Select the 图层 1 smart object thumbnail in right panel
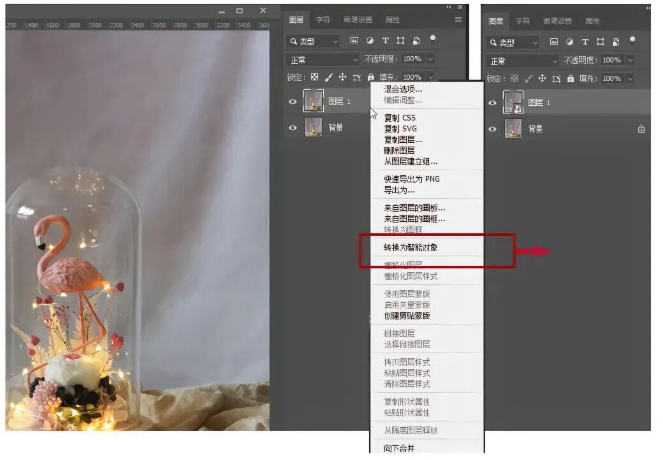The image size is (663, 460). pyautogui.click(x=513, y=102)
